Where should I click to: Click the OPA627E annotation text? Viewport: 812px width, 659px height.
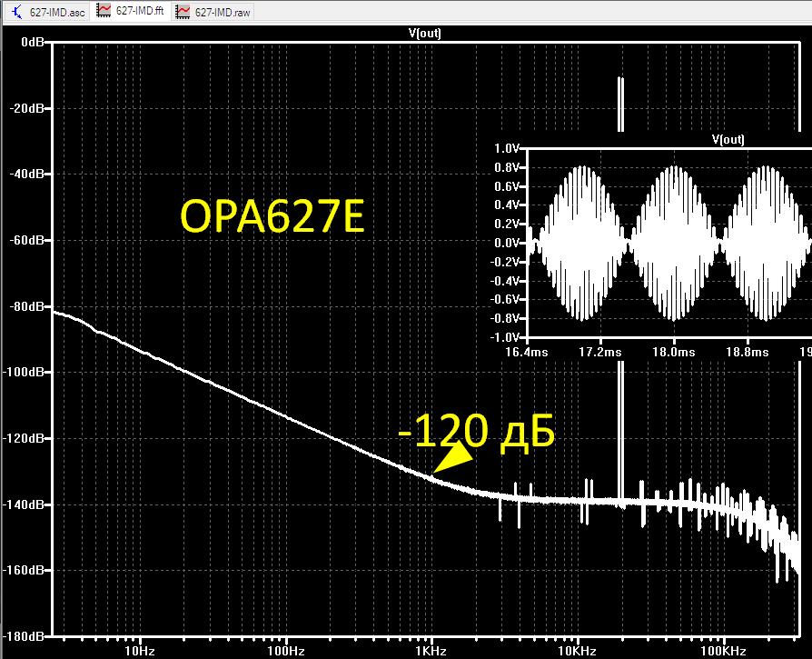(272, 216)
